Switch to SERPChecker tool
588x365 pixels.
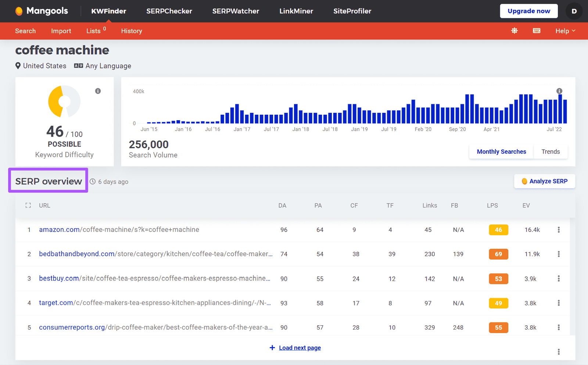[169, 11]
